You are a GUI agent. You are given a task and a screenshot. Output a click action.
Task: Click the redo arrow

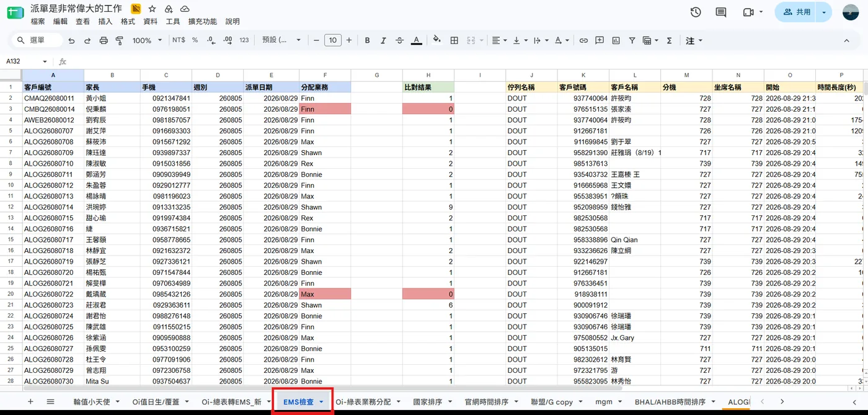87,40
